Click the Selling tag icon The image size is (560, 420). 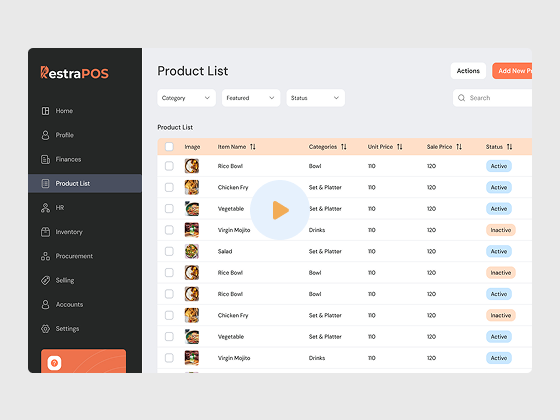(45, 280)
